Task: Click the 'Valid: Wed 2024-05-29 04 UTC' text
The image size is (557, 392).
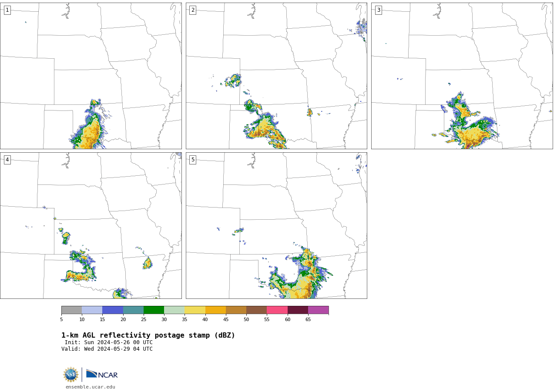Action: point(107,349)
